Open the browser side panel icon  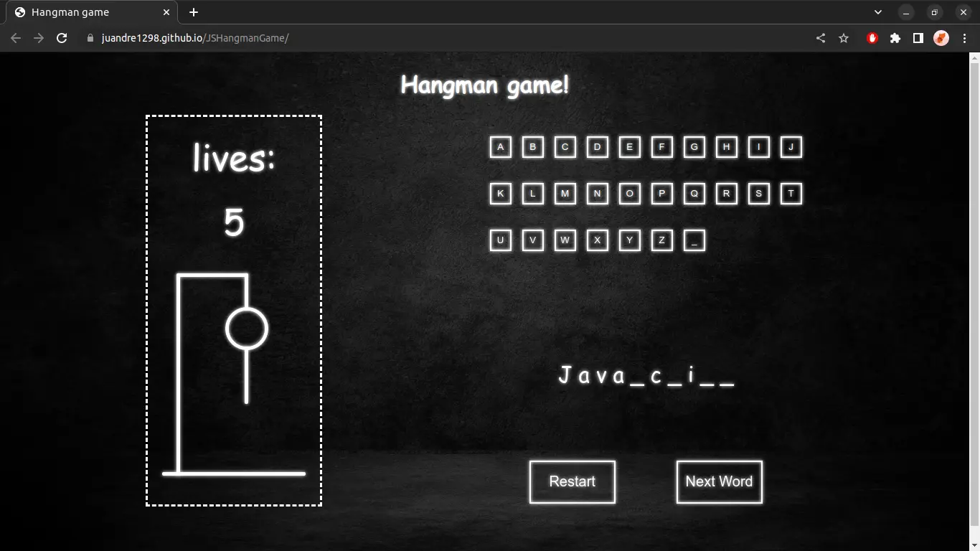coord(918,38)
